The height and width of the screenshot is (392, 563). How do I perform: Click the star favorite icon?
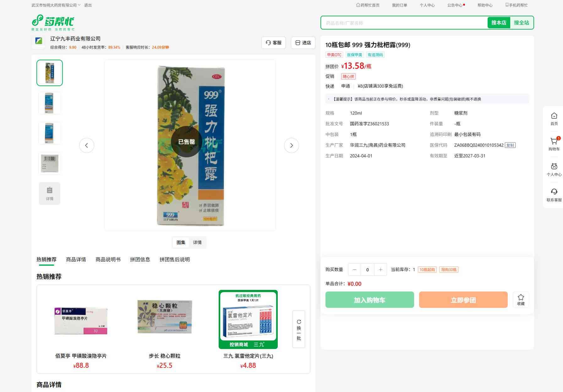point(521,297)
